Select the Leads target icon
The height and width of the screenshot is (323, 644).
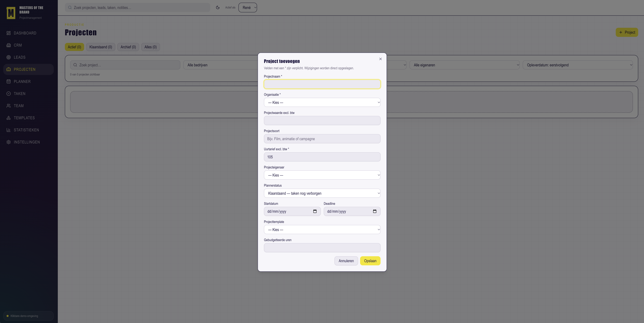pyautogui.click(x=8, y=57)
